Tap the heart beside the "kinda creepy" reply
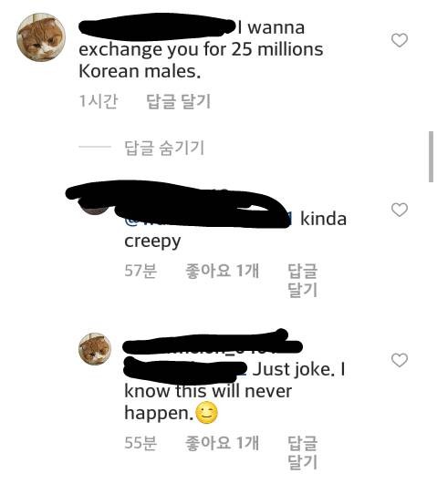 tap(400, 210)
